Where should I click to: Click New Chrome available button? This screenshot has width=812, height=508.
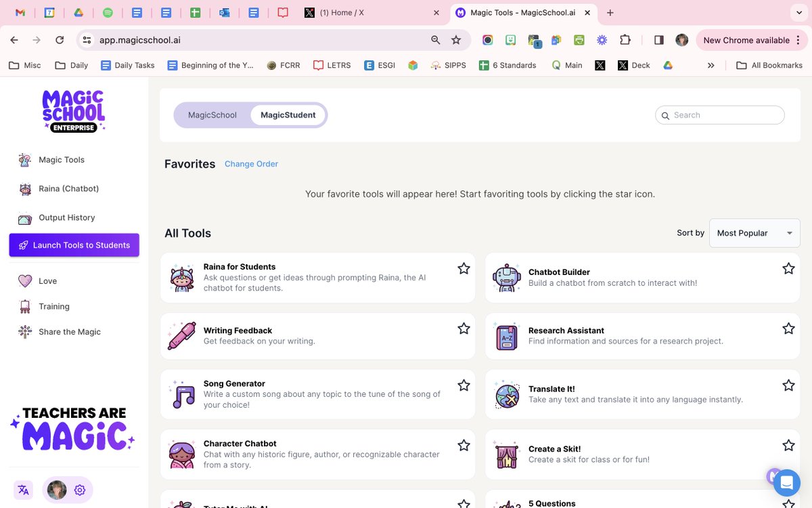[x=751, y=40]
